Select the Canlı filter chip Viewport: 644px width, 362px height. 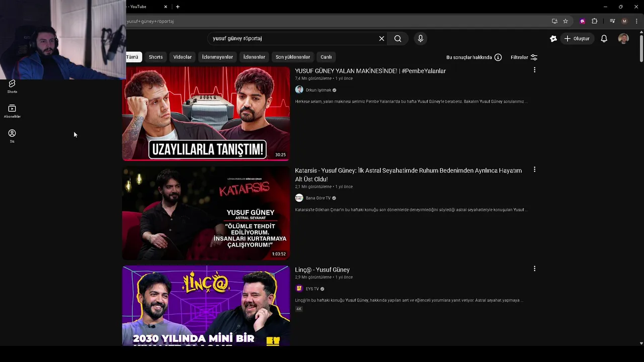(x=326, y=57)
